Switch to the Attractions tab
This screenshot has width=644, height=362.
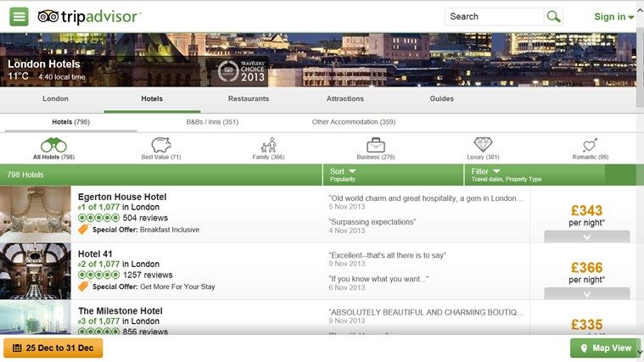344,99
